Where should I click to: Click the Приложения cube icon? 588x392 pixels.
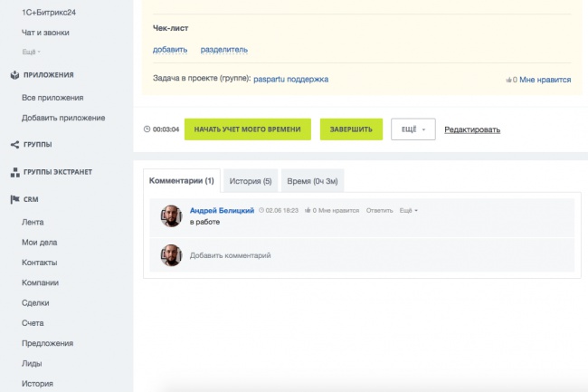(x=14, y=75)
